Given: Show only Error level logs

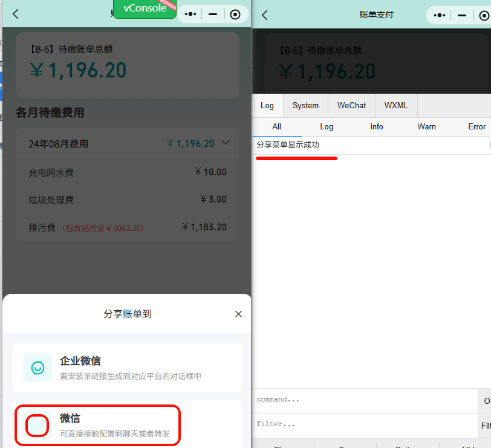Looking at the screenshot, I should 476,126.
